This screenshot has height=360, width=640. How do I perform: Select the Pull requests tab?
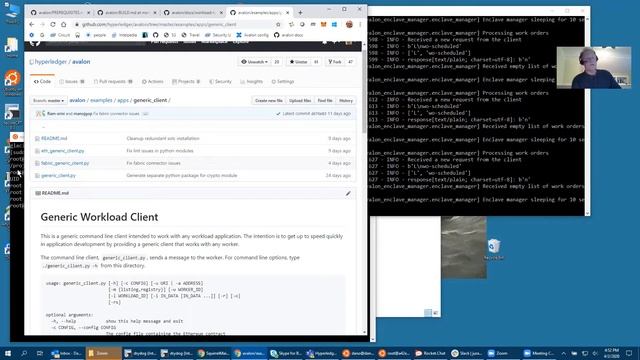tap(113, 82)
